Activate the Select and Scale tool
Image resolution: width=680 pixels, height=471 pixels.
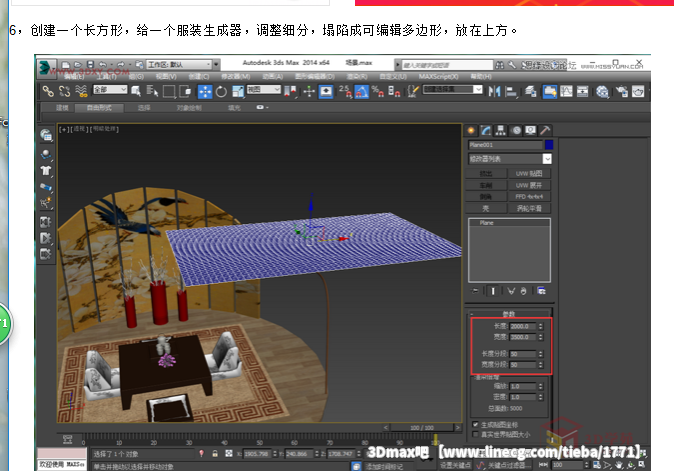click(237, 92)
